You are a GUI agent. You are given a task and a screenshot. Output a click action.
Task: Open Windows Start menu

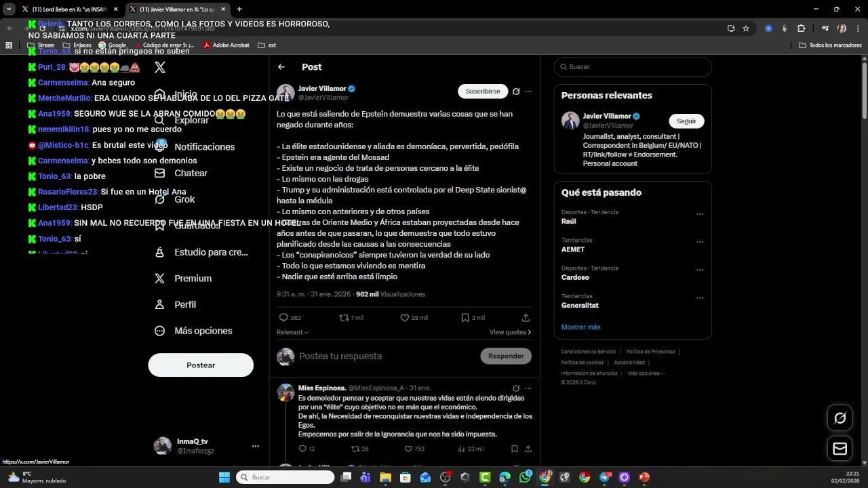224,477
